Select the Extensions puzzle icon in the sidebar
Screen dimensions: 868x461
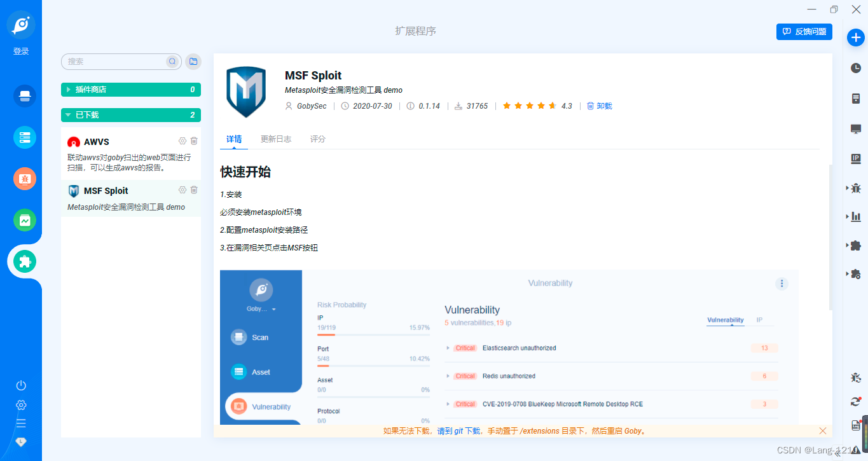click(25, 261)
